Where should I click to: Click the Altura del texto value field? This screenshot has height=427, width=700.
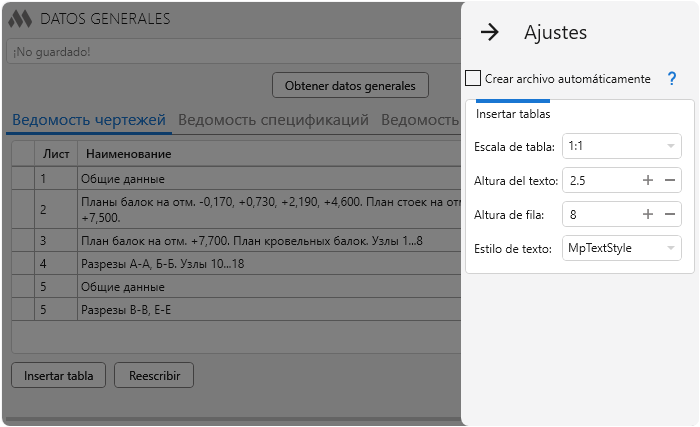click(598, 181)
